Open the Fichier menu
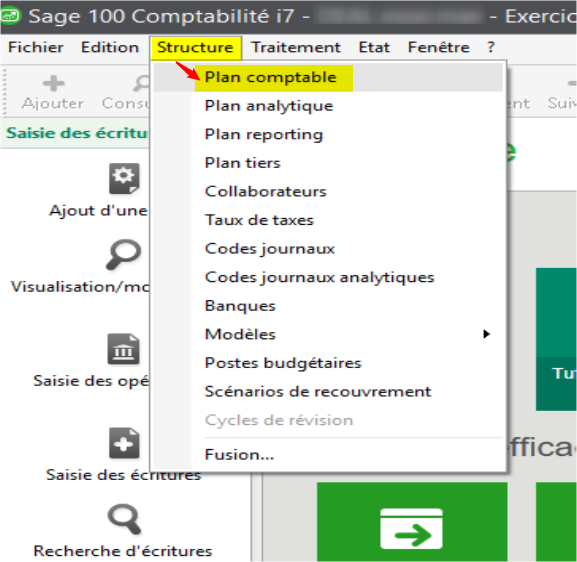Viewport: 577px width, 562px height. [35, 47]
